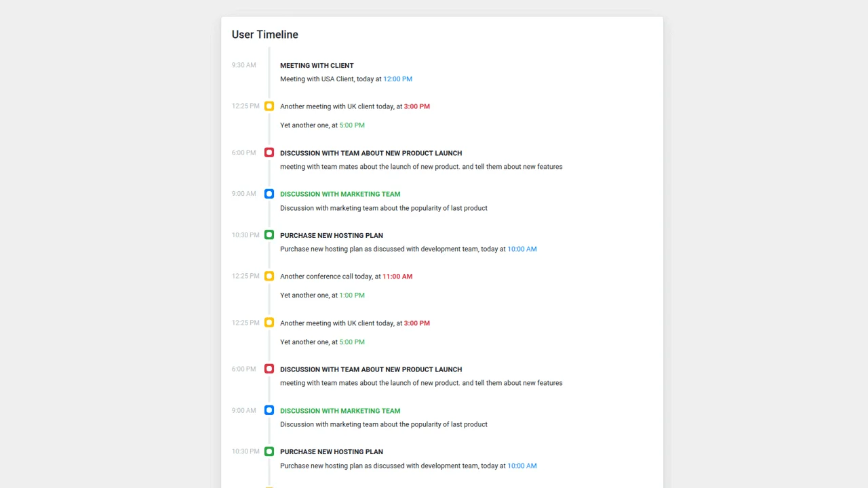Screen dimensions: 868x488
Task: Click the lower blue marketing team marker
Action: click(x=269, y=410)
